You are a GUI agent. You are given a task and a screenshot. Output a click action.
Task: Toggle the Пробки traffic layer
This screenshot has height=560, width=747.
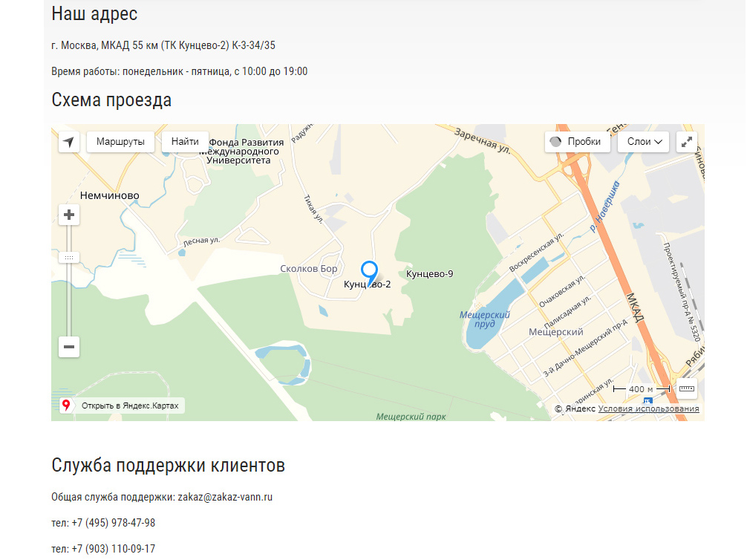578,142
